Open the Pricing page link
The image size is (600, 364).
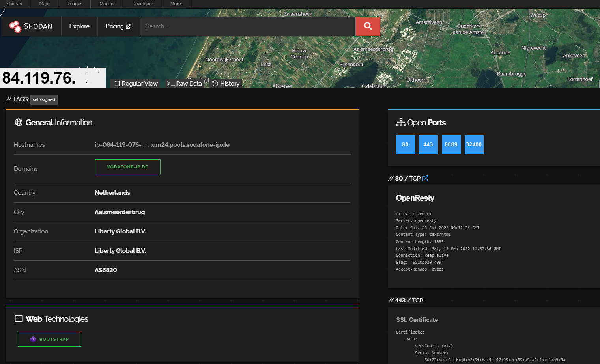(118, 26)
